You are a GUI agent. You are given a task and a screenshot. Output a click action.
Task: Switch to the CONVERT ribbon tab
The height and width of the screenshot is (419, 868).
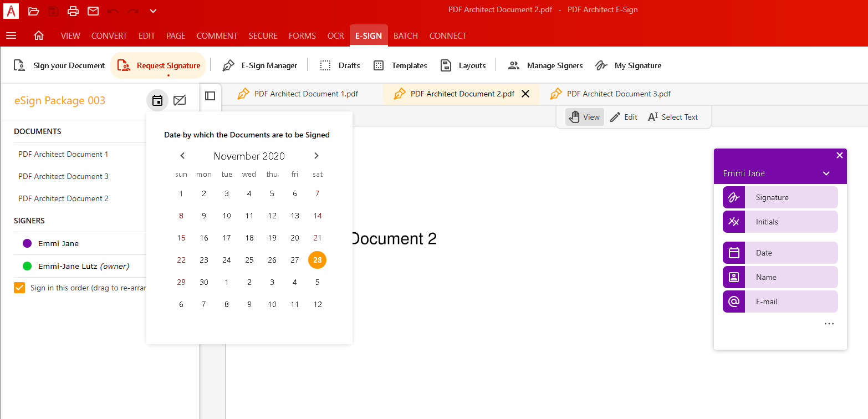coord(109,35)
